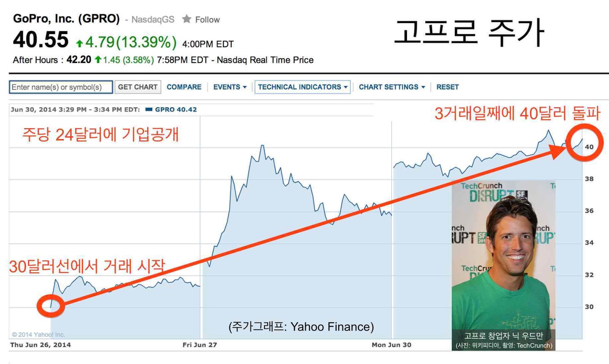
Task: Select the Mon Jun 30 date label
Action: pyautogui.click(x=391, y=345)
